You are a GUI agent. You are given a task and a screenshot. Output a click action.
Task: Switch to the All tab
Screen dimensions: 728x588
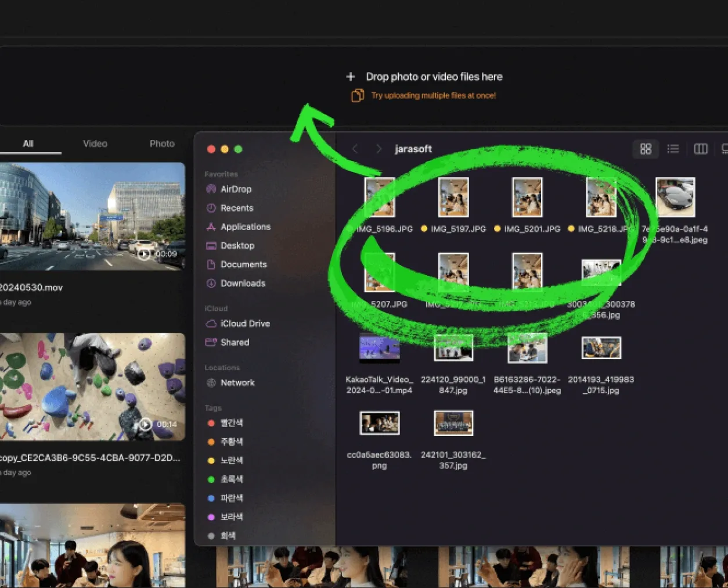tap(28, 144)
